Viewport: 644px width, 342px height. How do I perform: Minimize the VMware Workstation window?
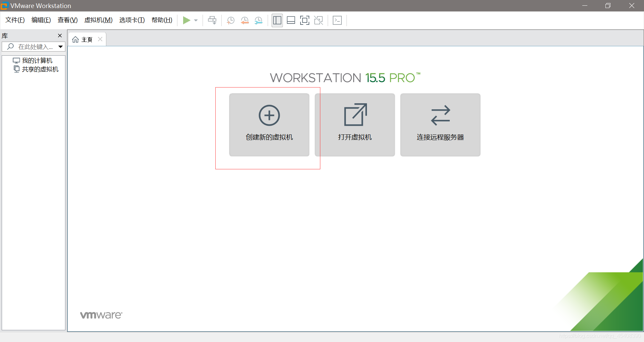[x=585, y=6]
